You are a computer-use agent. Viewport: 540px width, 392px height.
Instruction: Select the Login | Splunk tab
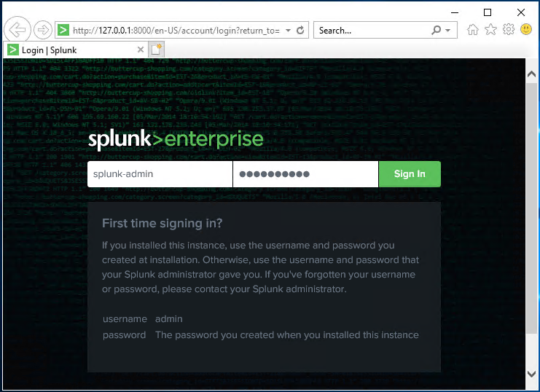pyautogui.click(x=75, y=50)
